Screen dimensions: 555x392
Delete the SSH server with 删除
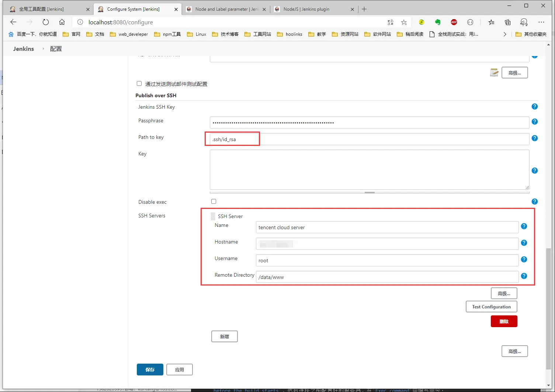pos(504,321)
